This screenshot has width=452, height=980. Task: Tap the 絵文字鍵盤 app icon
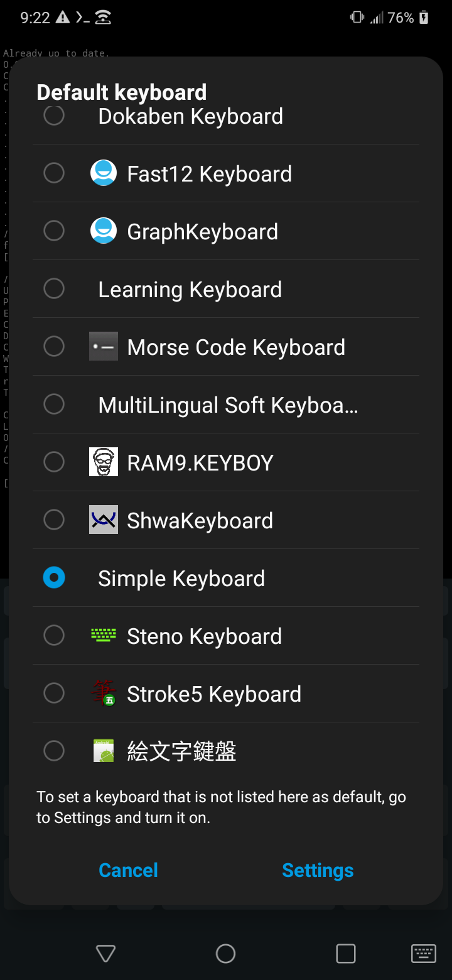[x=103, y=751]
